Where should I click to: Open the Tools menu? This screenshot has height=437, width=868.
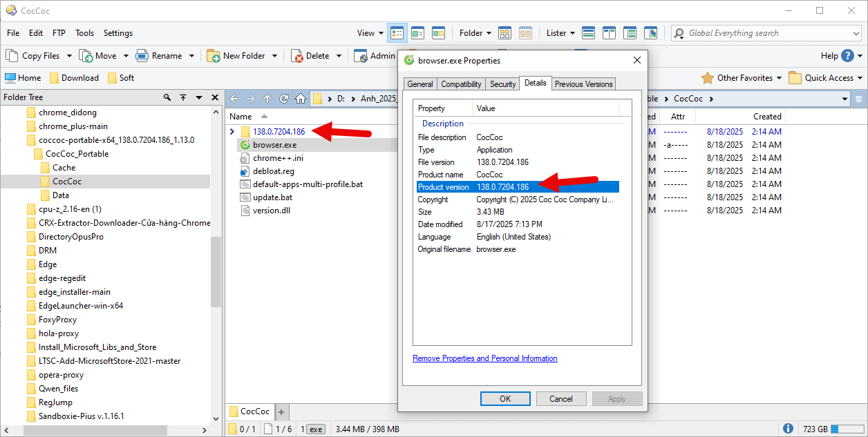pos(85,32)
